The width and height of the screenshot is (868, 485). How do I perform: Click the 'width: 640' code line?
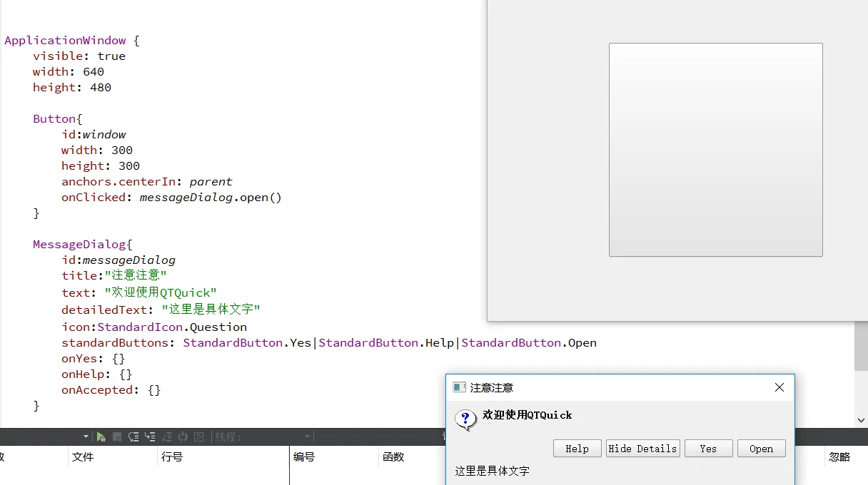pyautogui.click(x=69, y=72)
